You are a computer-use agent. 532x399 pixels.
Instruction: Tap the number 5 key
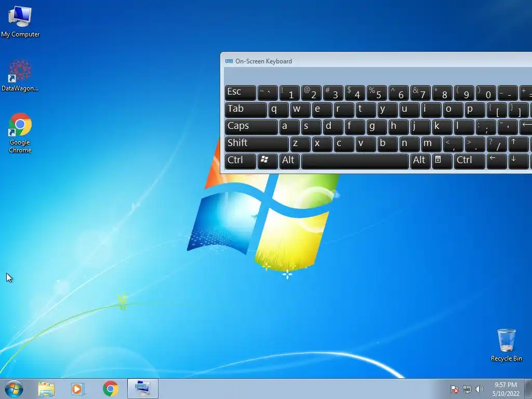click(x=377, y=92)
